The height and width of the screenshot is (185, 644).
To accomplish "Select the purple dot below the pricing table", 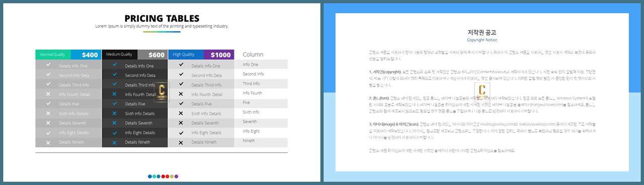I will pos(176,176).
